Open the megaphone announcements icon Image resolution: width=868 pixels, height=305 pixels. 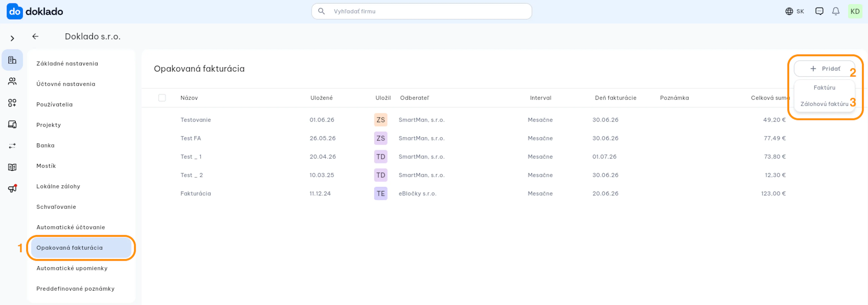12,189
